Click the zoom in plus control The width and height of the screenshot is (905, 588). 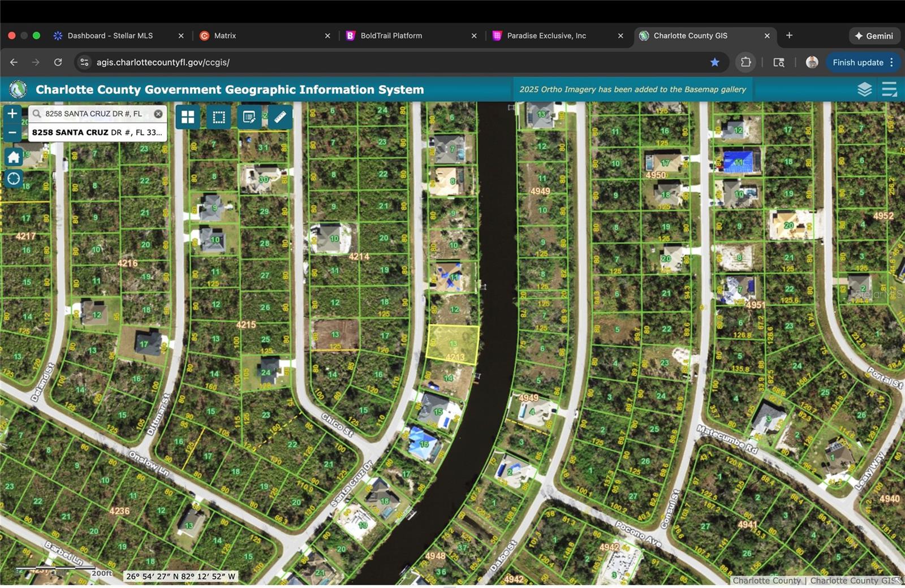coord(12,113)
